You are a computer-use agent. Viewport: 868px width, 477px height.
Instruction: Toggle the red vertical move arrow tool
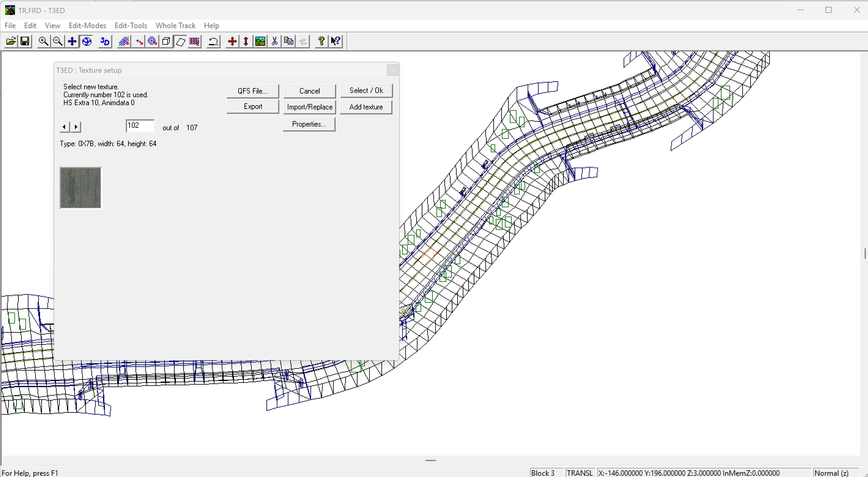tap(246, 42)
